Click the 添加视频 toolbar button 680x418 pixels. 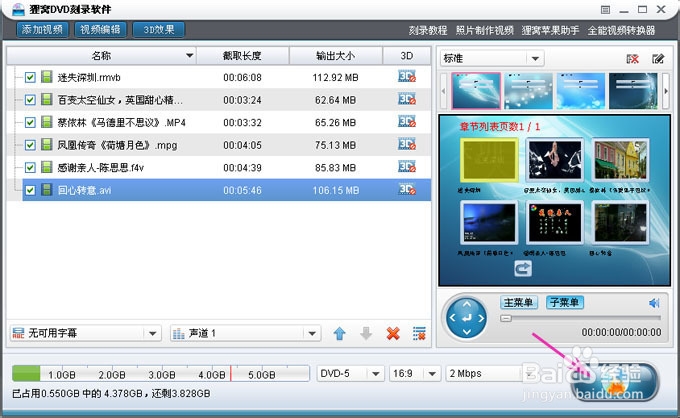(42, 29)
